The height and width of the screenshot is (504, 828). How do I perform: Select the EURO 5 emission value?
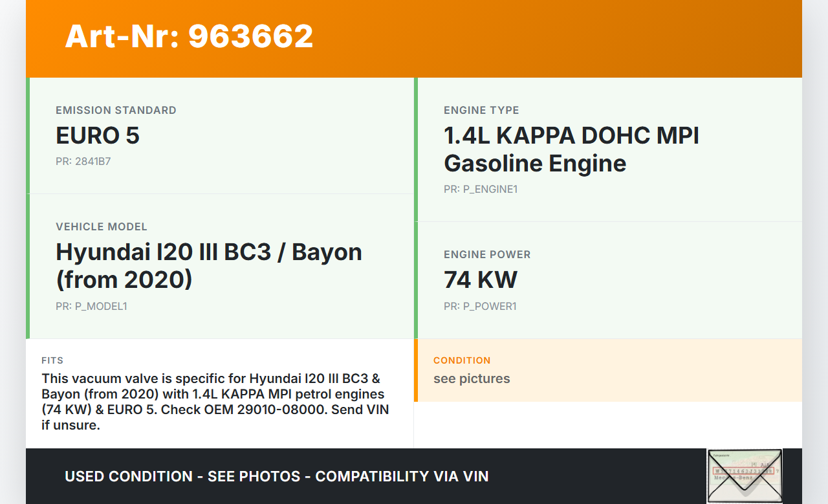[x=98, y=136]
